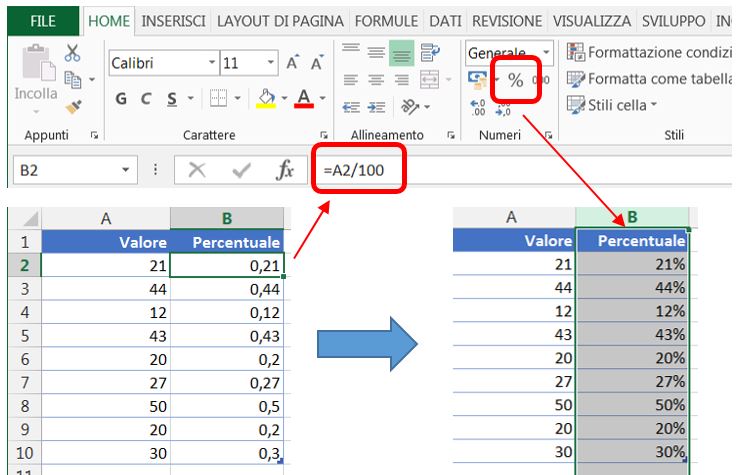Apply percent style with % button
748x475 pixels.
pos(516,80)
